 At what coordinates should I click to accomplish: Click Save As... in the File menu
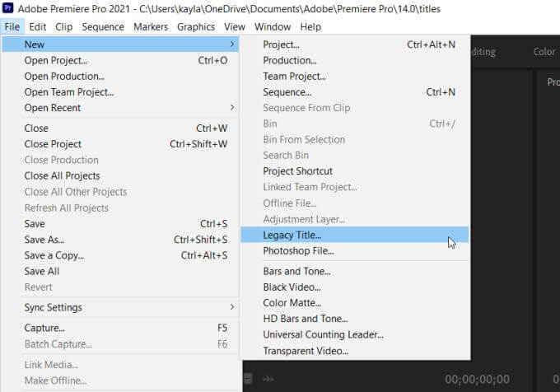pyautogui.click(x=44, y=240)
